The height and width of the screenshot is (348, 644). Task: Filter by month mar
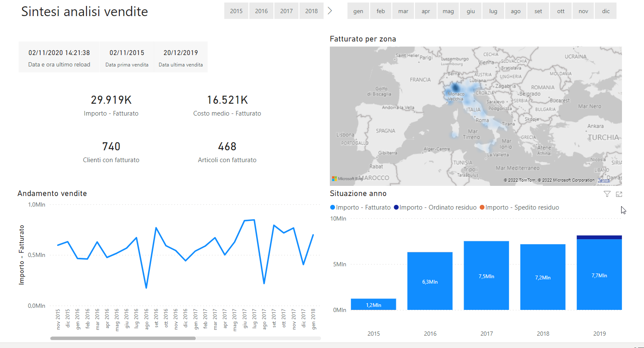[x=403, y=11]
